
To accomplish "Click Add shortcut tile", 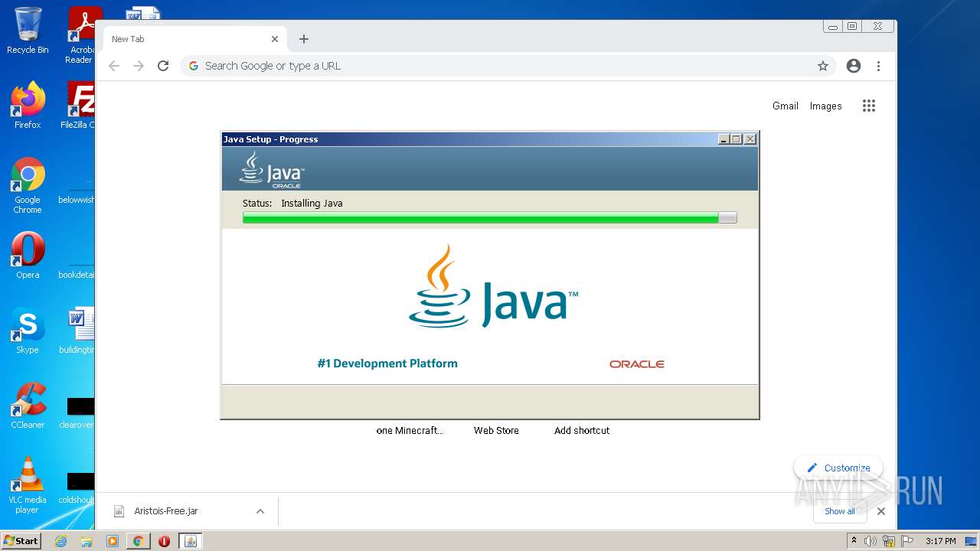I will [x=582, y=430].
